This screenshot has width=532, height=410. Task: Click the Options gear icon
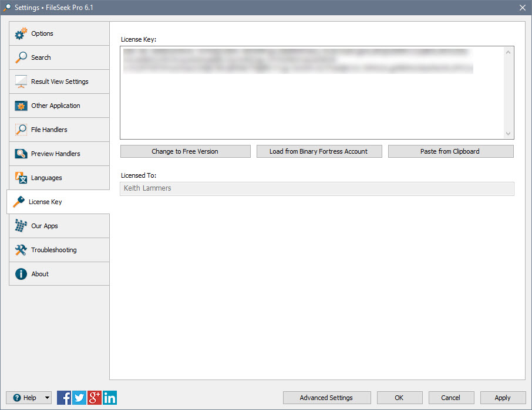[21, 33]
